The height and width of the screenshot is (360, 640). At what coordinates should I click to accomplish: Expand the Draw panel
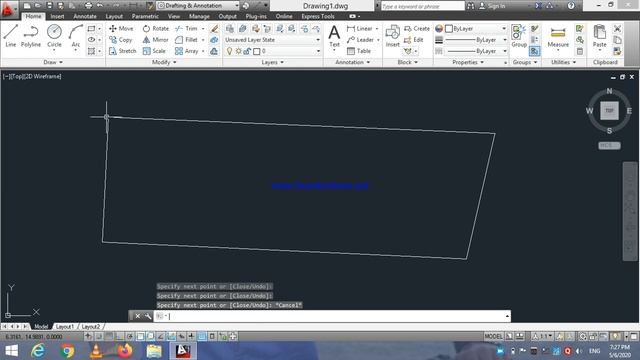pos(53,62)
